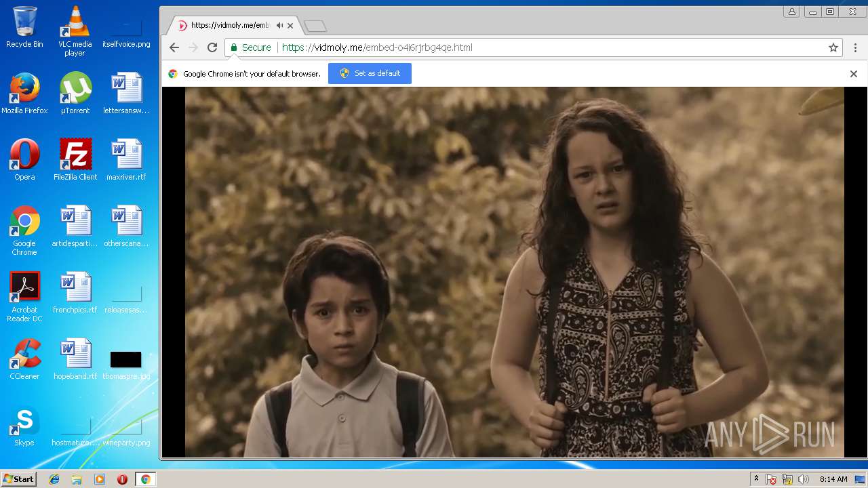Close the vidmoly.me tab
The width and height of the screenshot is (868, 488).
[x=290, y=26]
